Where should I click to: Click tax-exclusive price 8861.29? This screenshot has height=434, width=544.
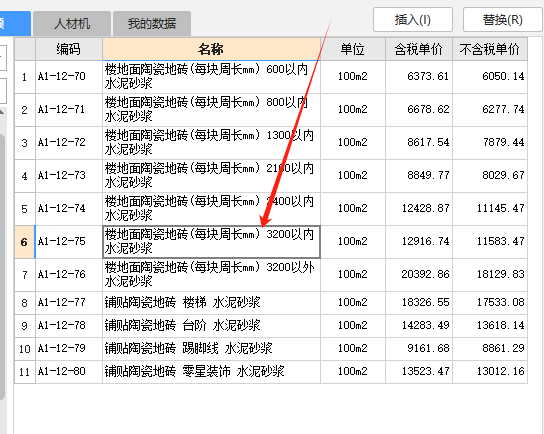coord(490,349)
